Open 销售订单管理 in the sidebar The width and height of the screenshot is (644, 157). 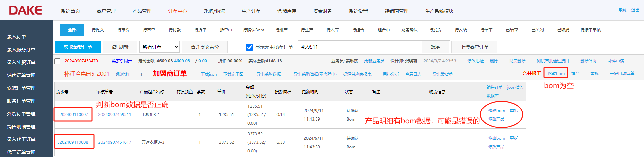click(x=21, y=75)
